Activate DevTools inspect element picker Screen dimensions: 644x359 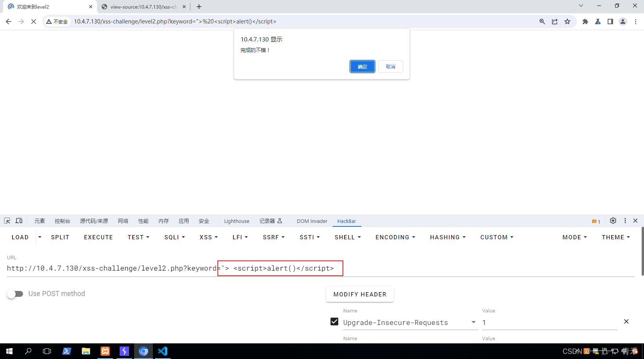(x=7, y=221)
